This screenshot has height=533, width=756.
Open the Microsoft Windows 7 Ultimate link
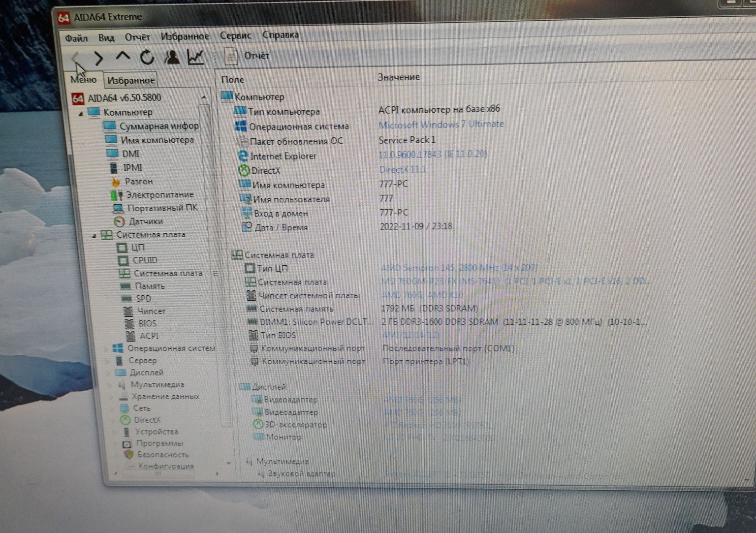point(441,124)
